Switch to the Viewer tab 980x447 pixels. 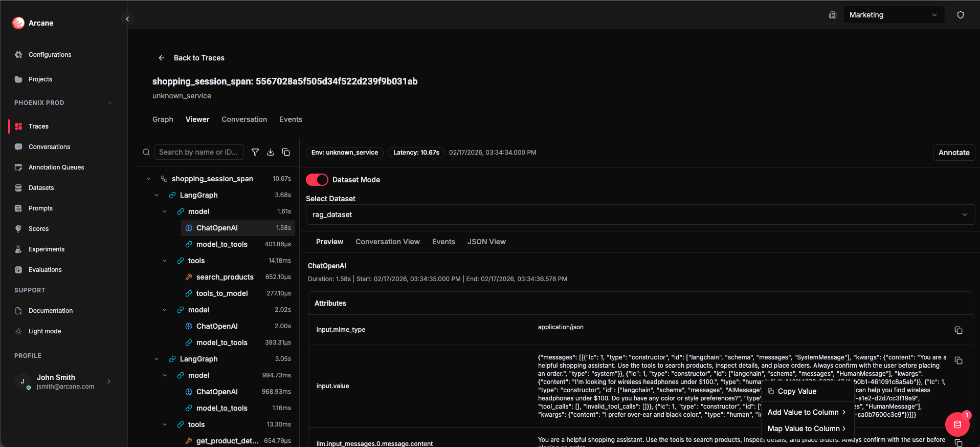point(197,119)
